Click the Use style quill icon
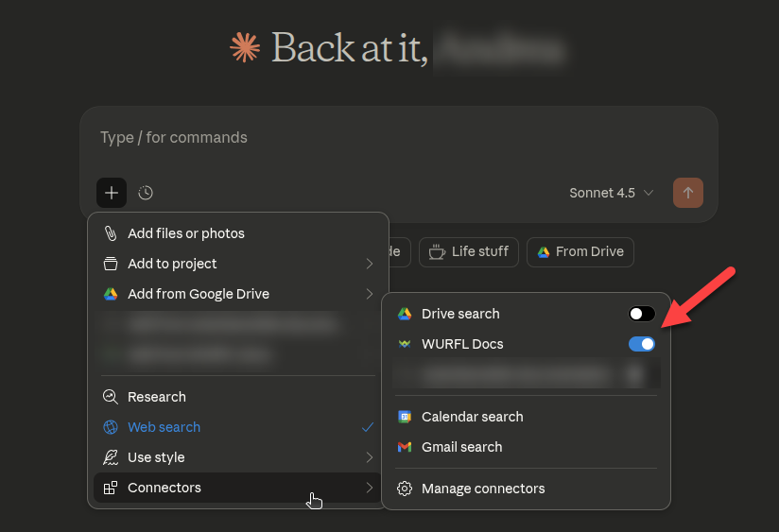This screenshot has width=779, height=532. (x=111, y=457)
